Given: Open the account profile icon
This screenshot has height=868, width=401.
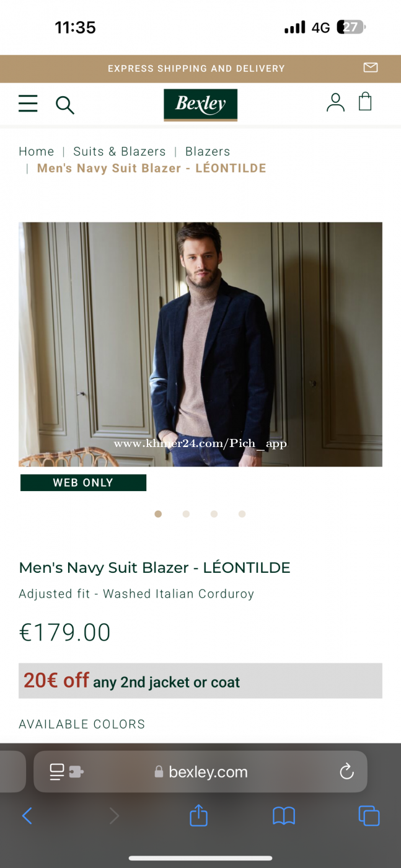Looking at the screenshot, I should coord(335,102).
